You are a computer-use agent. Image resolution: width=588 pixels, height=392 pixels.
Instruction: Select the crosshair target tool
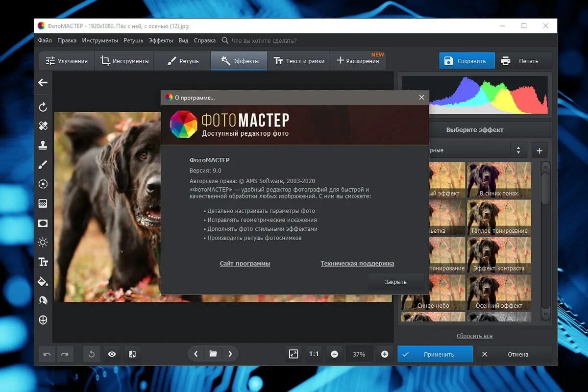43,320
